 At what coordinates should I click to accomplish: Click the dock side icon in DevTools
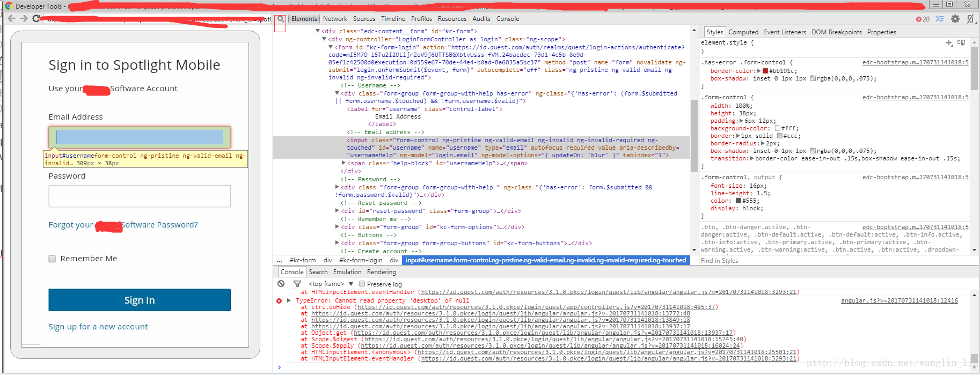click(x=970, y=19)
